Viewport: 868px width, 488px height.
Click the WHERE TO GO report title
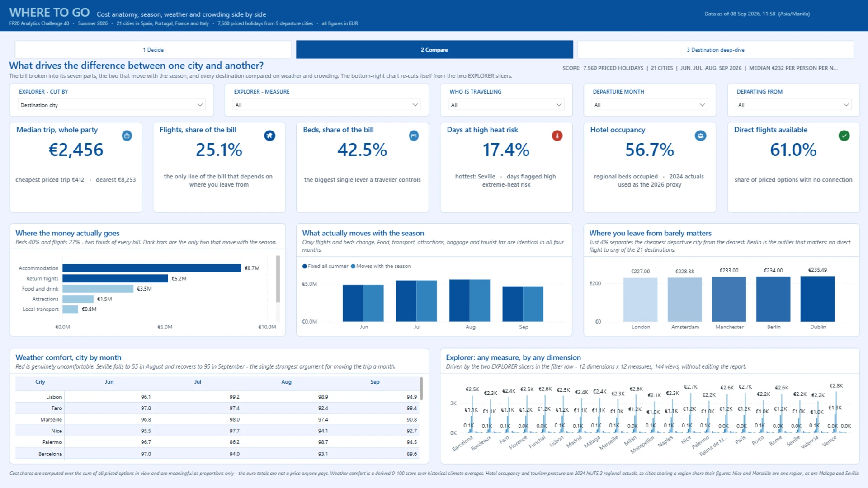[49, 13]
